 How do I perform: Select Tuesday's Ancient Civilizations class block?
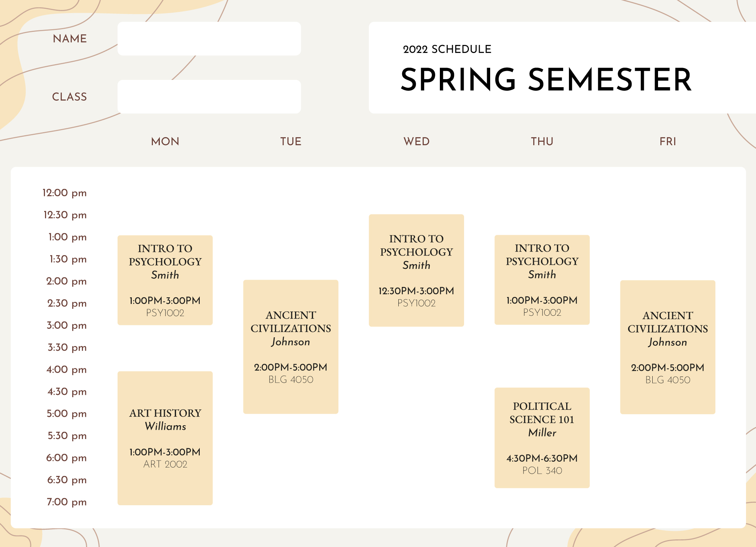pyautogui.click(x=291, y=346)
